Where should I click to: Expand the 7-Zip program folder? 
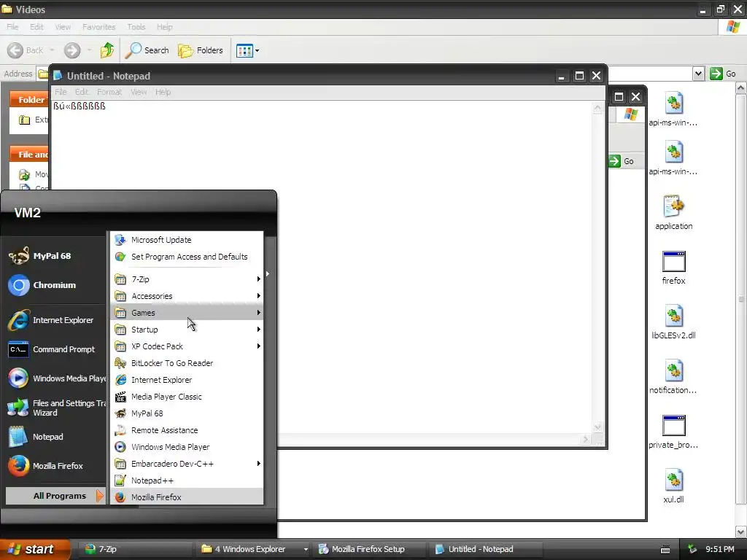[x=187, y=279]
